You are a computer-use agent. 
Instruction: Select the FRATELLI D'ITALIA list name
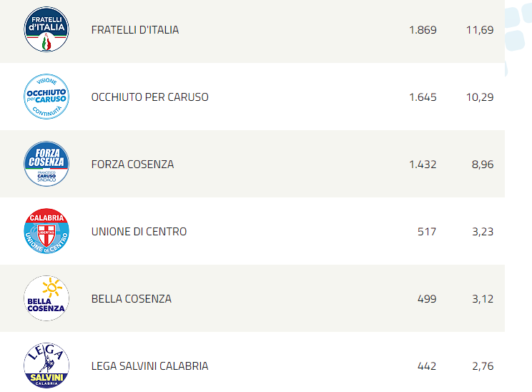tap(135, 30)
